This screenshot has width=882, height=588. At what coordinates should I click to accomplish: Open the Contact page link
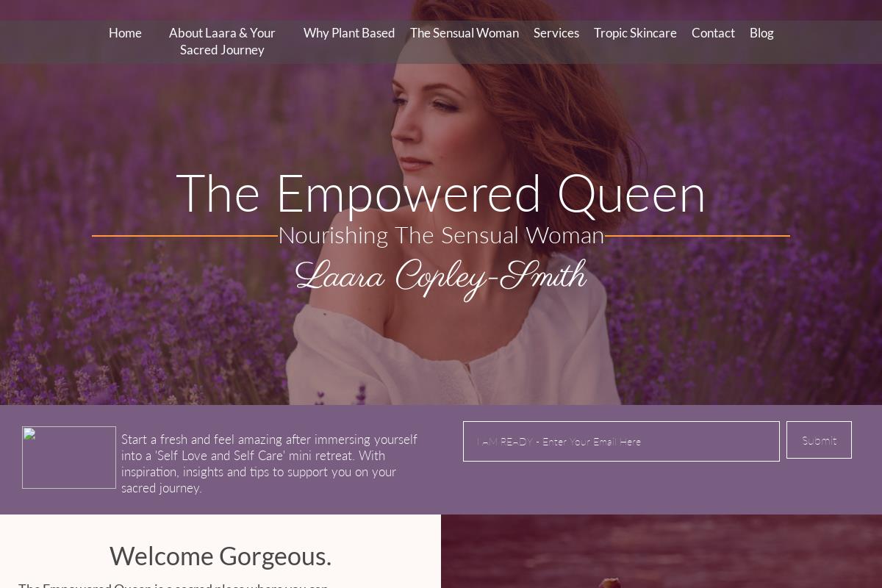pos(713,33)
